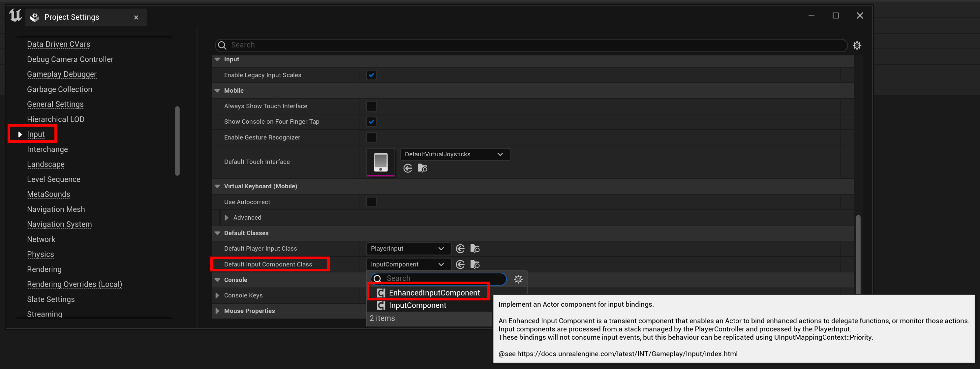Open Interchange settings

[x=47, y=149]
